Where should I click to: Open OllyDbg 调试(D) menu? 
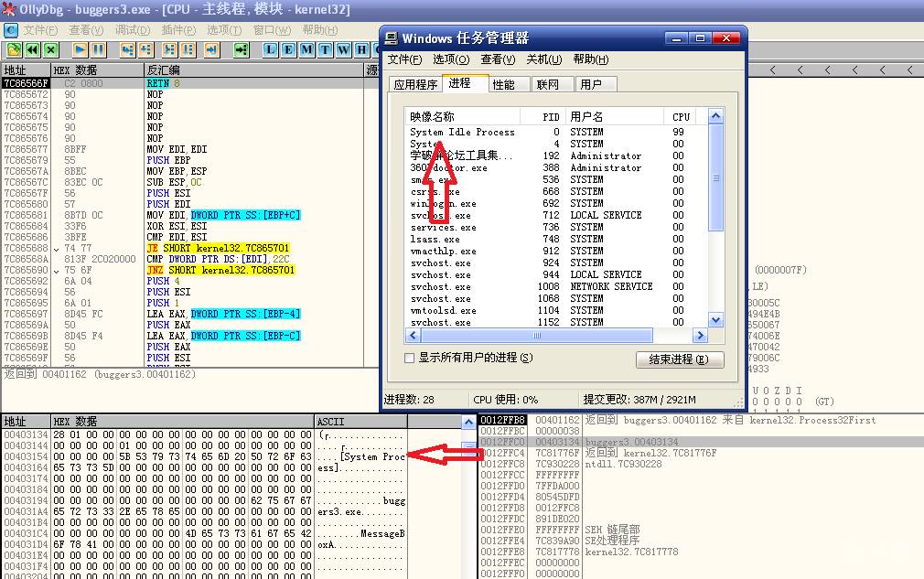tap(133, 30)
